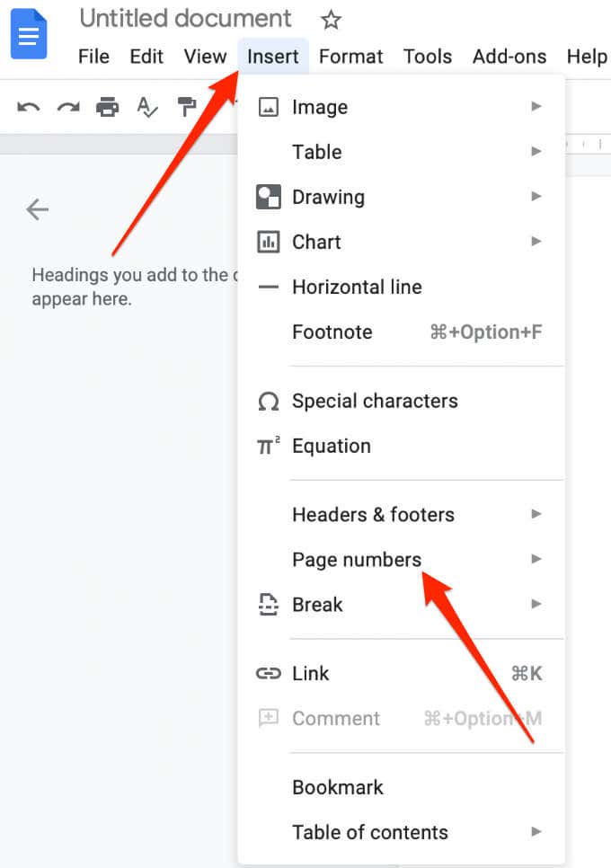Open Google Docs home via blue icon
611x868 pixels.
(x=29, y=34)
